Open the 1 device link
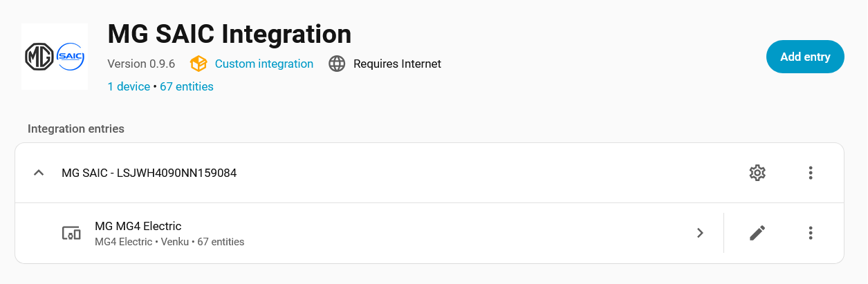This screenshot has height=284, width=868. (129, 86)
